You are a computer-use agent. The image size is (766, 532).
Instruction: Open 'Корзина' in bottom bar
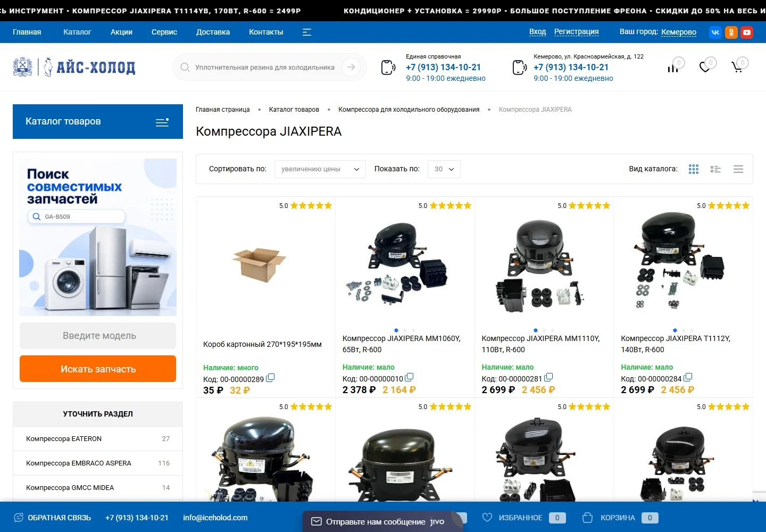[x=620, y=518]
